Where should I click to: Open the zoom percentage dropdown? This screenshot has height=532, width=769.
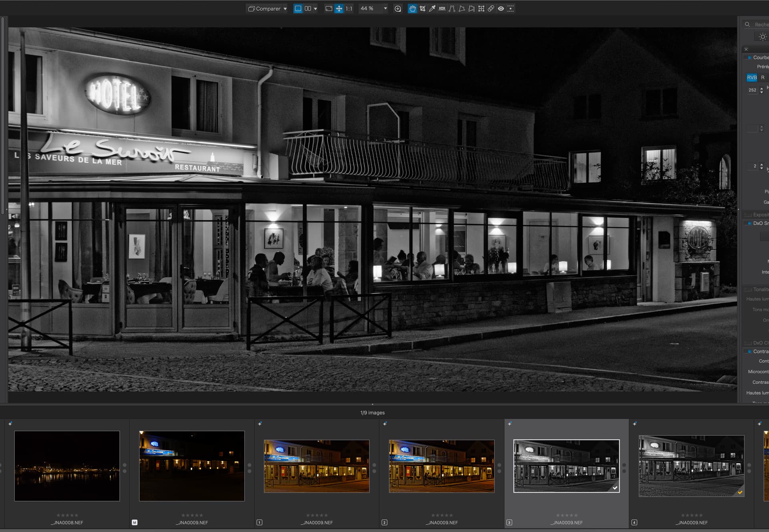coord(385,8)
